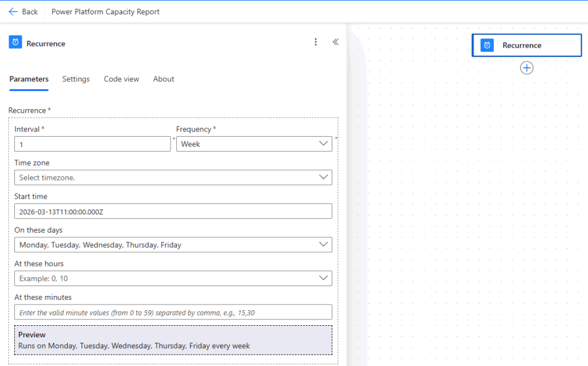This screenshot has width=588, height=366.
Task: Click the Back link text
Action: click(30, 11)
